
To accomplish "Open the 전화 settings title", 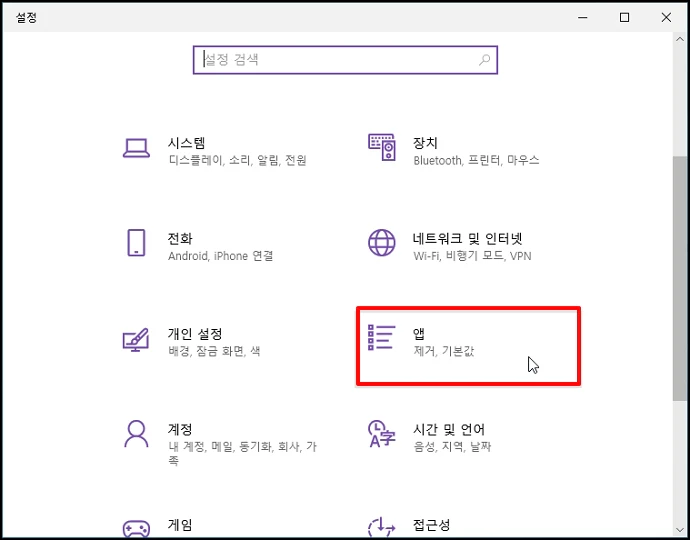I will [x=180, y=239].
